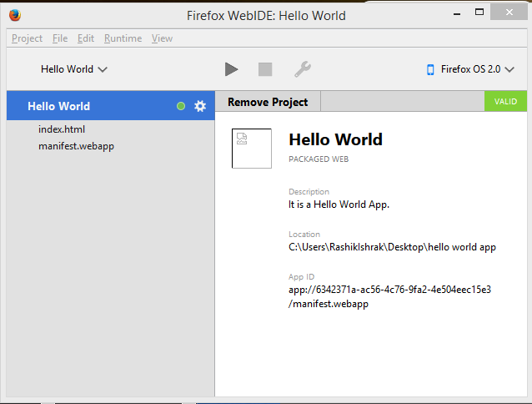Click the 'App ID' field label
The width and height of the screenshot is (532, 404).
pos(301,277)
